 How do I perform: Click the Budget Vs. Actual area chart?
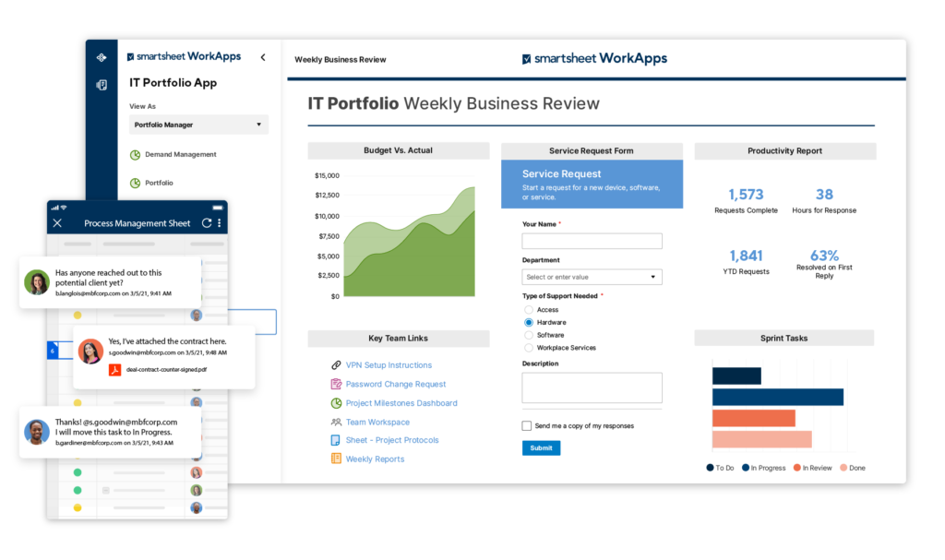click(x=409, y=243)
